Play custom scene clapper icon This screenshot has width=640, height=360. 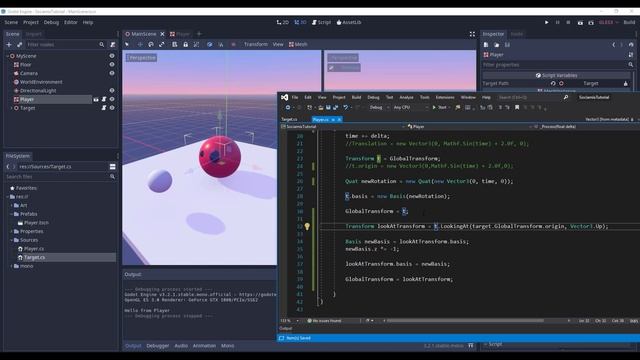point(591,22)
